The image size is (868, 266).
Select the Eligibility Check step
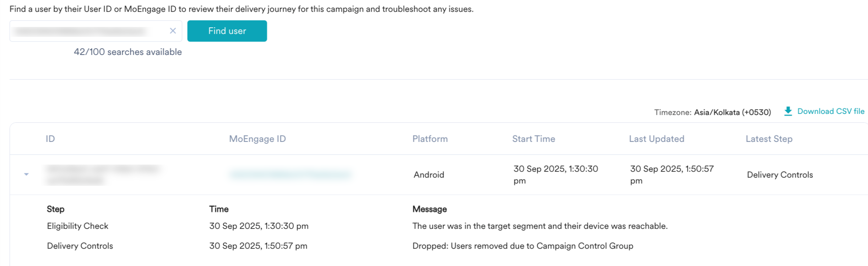[77, 226]
